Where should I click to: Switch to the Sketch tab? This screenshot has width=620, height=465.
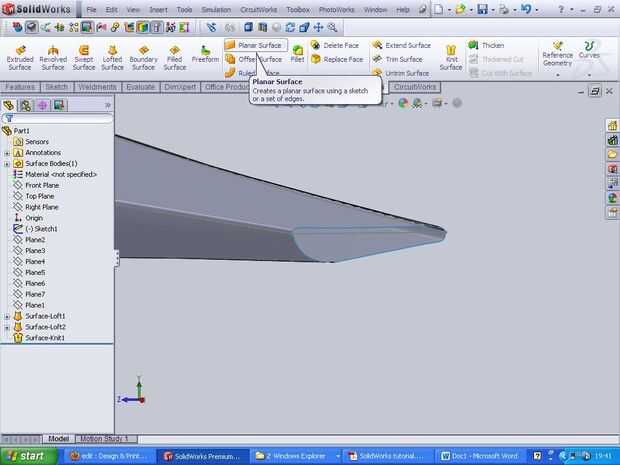[x=57, y=87]
